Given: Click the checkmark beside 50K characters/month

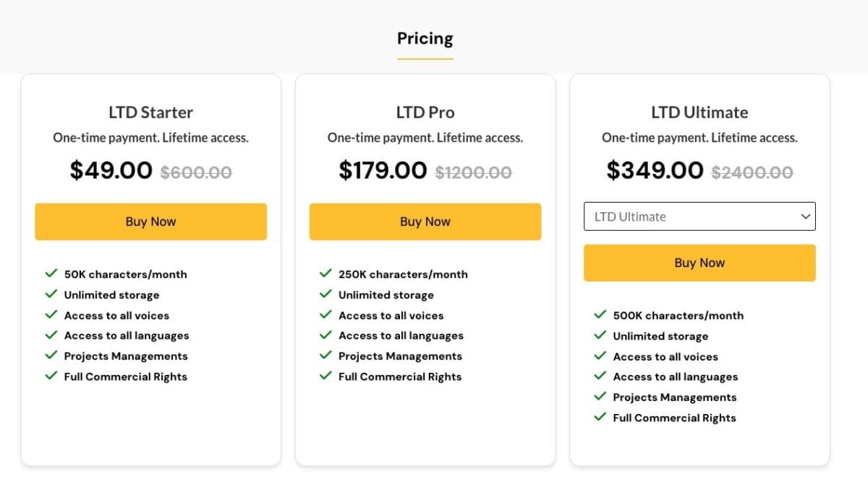Looking at the screenshot, I should coord(51,274).
